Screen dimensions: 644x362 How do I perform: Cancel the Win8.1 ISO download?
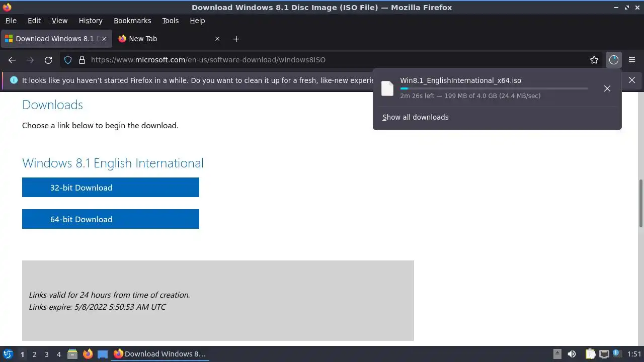point(607,88)
